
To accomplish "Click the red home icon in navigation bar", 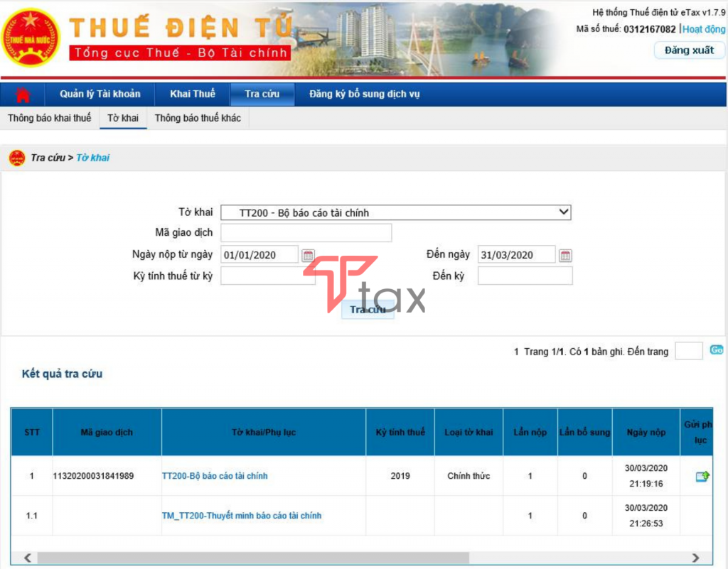I will pos(21,94).
